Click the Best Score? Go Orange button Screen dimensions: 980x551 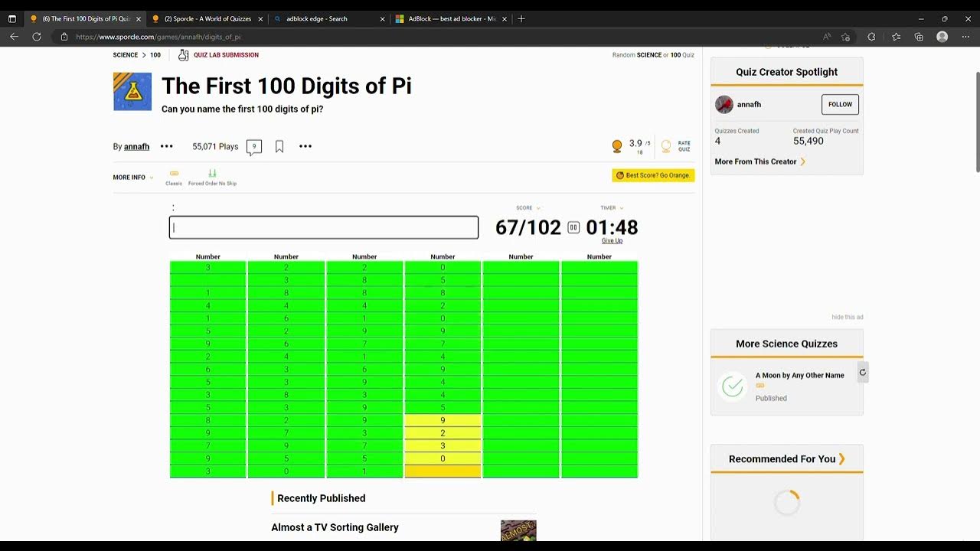[653, 175]
